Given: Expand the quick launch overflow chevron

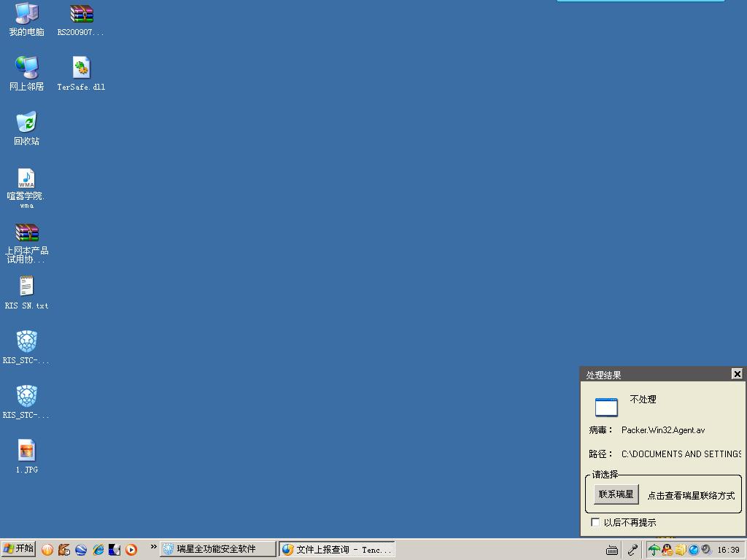Looking at the screenshot, I should point(153,547).
